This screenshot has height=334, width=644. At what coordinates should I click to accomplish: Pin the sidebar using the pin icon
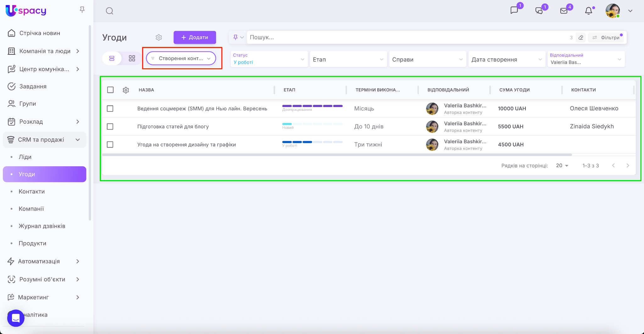(x=82, y=10)
